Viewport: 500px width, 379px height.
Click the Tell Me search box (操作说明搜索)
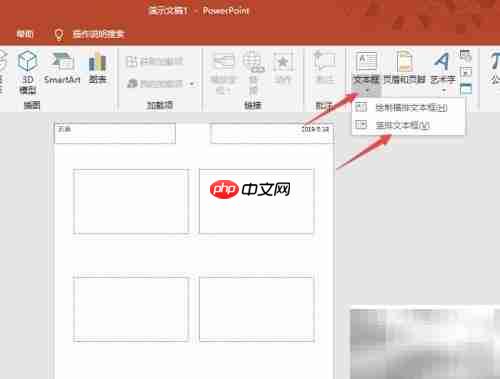[x=98, y=34]
